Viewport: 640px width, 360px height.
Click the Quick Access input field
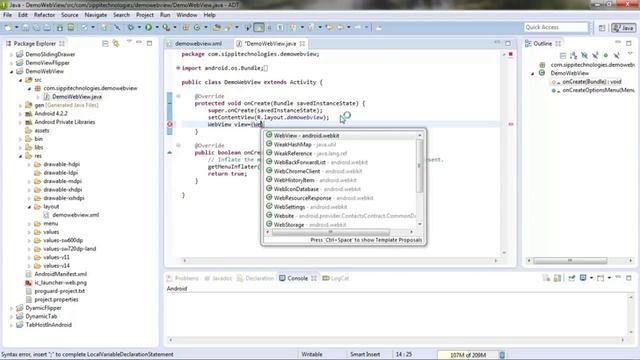[x=556, y=27]
